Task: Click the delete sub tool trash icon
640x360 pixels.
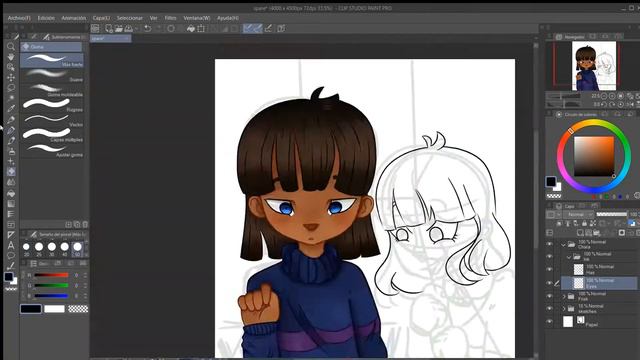Action: [85, 224]
